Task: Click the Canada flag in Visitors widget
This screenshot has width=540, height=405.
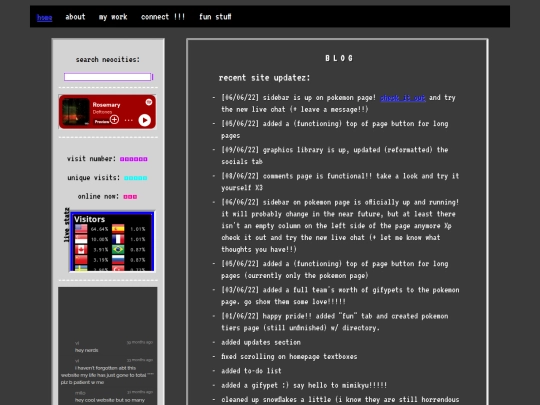Action: 81,249
